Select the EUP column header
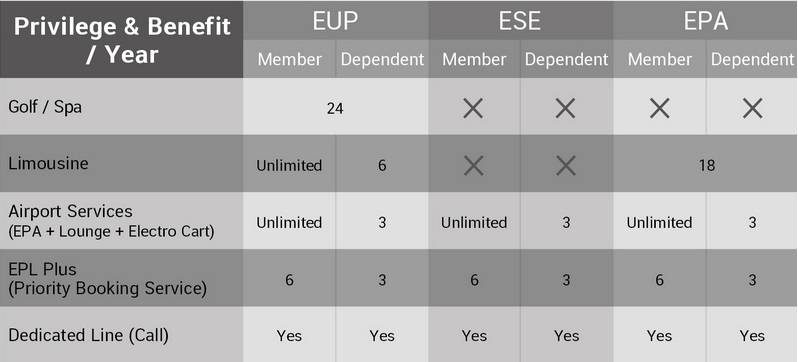This screenshot has height=362, width=798. coord(335,21)
